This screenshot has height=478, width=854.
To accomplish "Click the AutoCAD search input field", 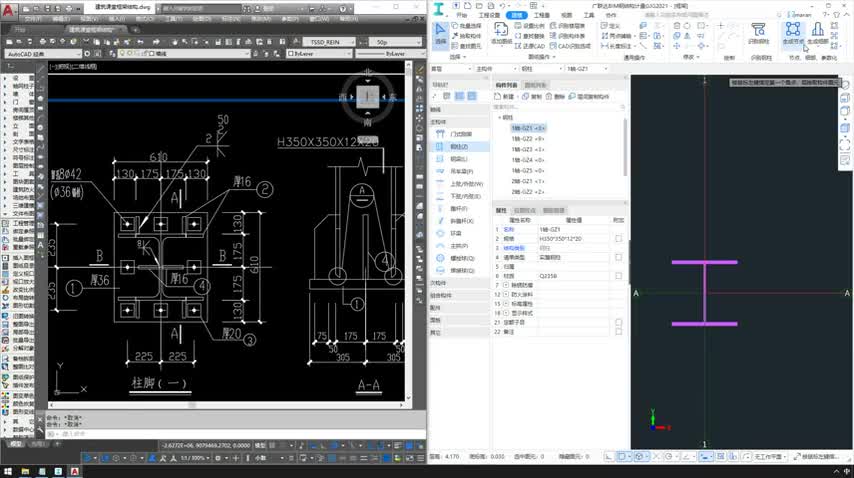I will pyautogui.click(x=200, y=9).
